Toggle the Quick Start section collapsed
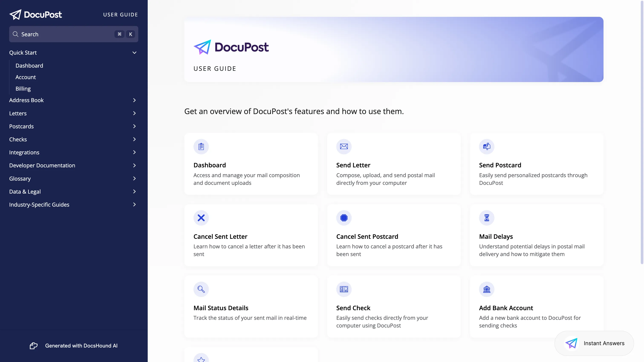 pos(135,52)
